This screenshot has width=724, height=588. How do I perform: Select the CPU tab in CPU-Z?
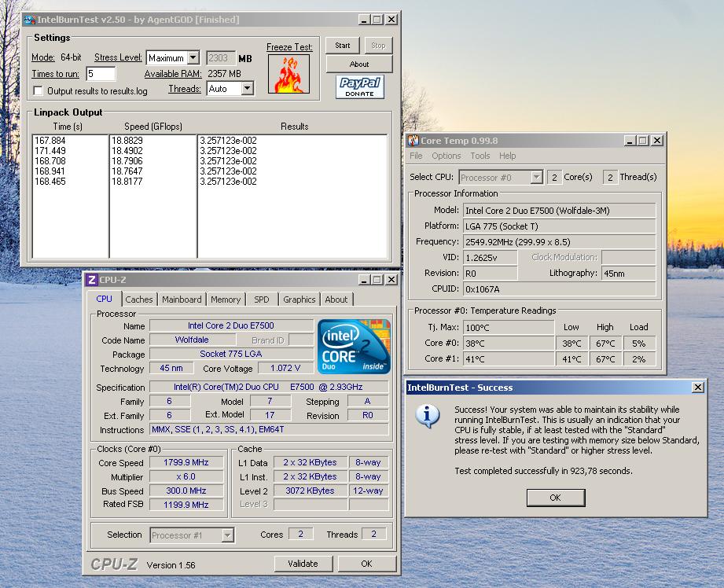(x=104, y=299)
